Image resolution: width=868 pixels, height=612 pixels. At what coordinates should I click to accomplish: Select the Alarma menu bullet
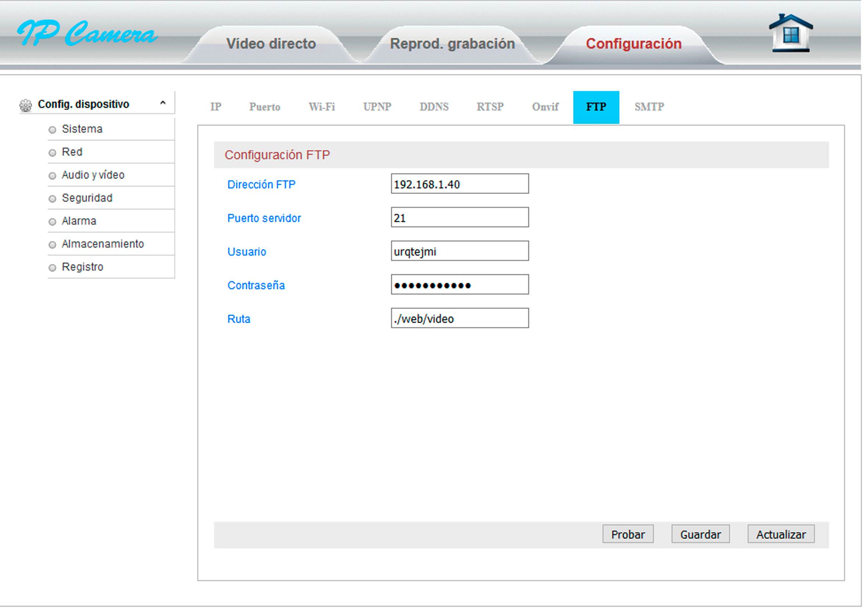pos(53,222)
